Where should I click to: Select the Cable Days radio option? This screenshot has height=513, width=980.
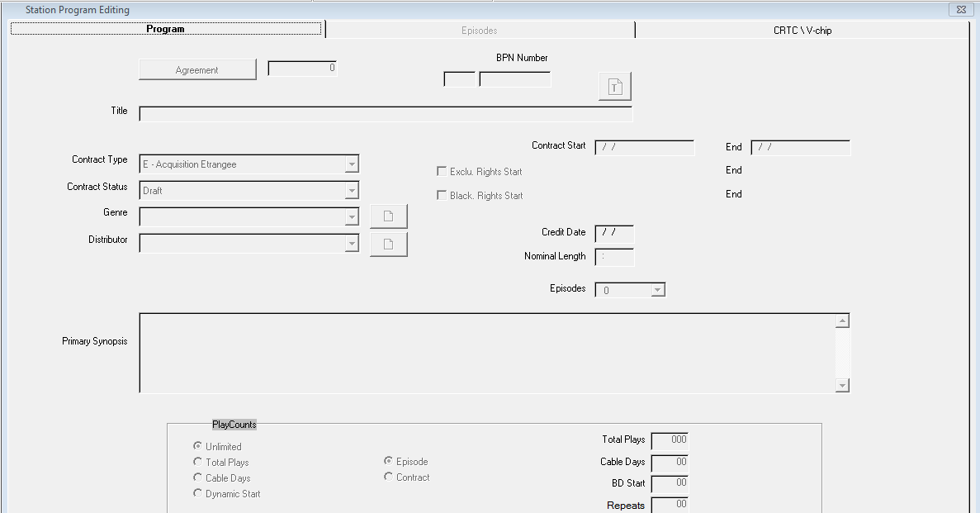point(198,478)
